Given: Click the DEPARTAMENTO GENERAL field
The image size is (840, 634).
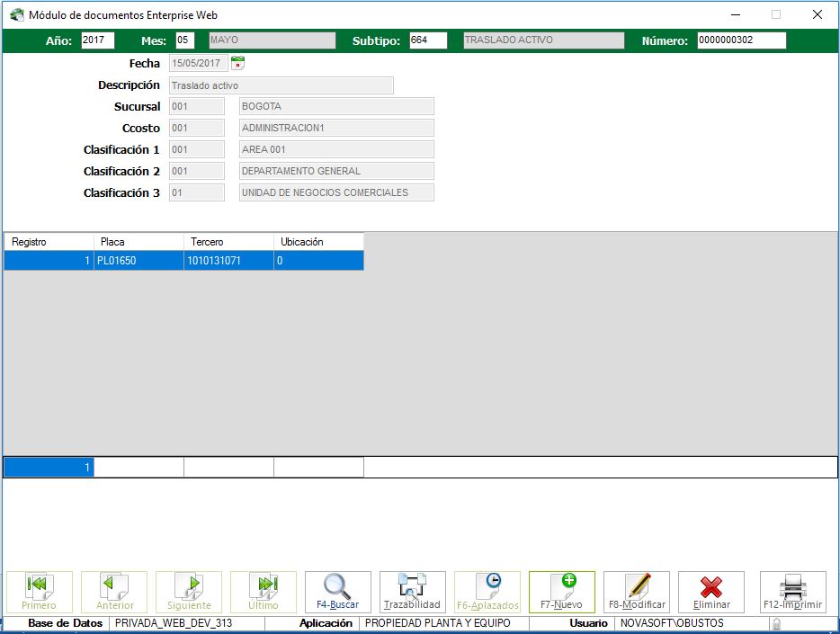Looking at the screenshot, I should (336, 172).
